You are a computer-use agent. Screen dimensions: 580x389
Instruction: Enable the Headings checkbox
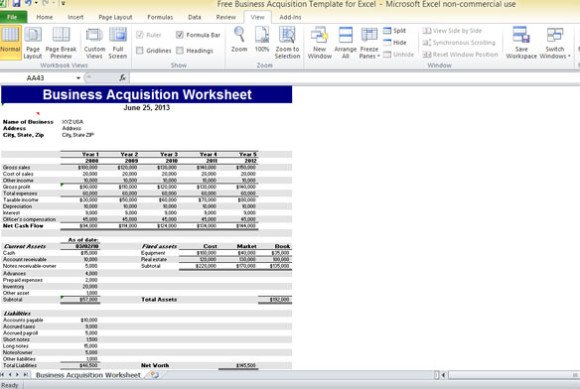pos(180,50)
